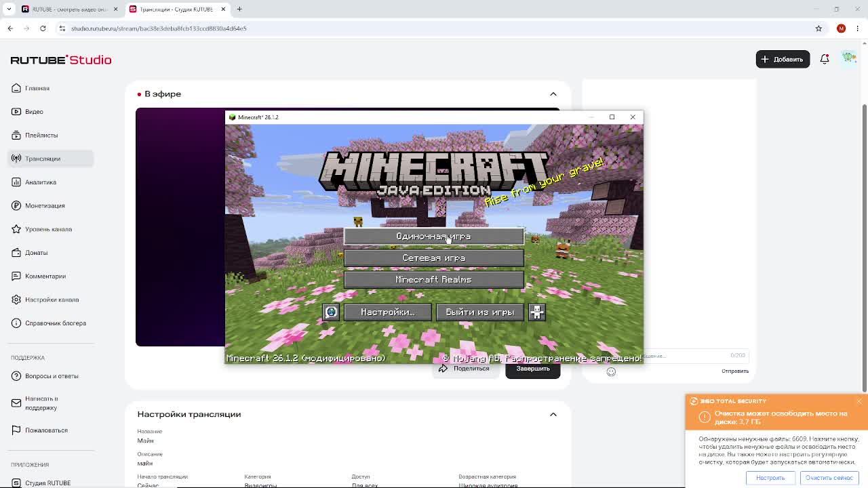This screenshot has height=488, width=868.
Task: Click the browser forward arrow
Action: (x=26, y=28)
